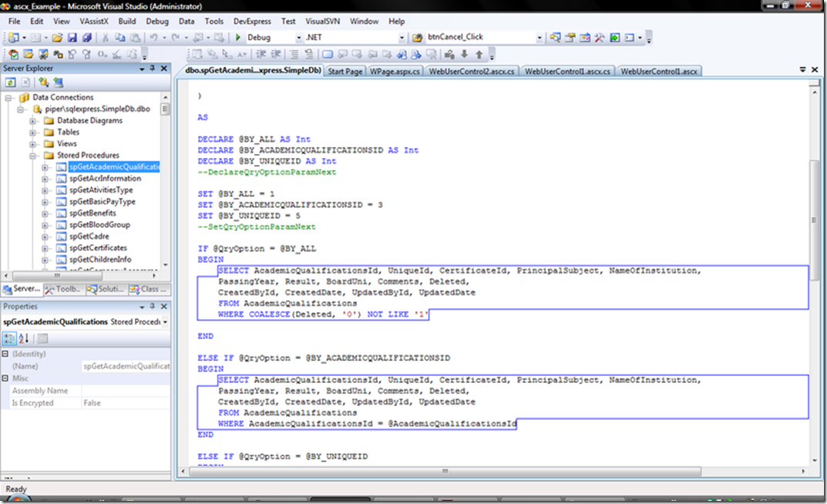The image size is (827, 504).
Task: Click the Server Explorer horizontal scrollbar
Action: [57, 275]
